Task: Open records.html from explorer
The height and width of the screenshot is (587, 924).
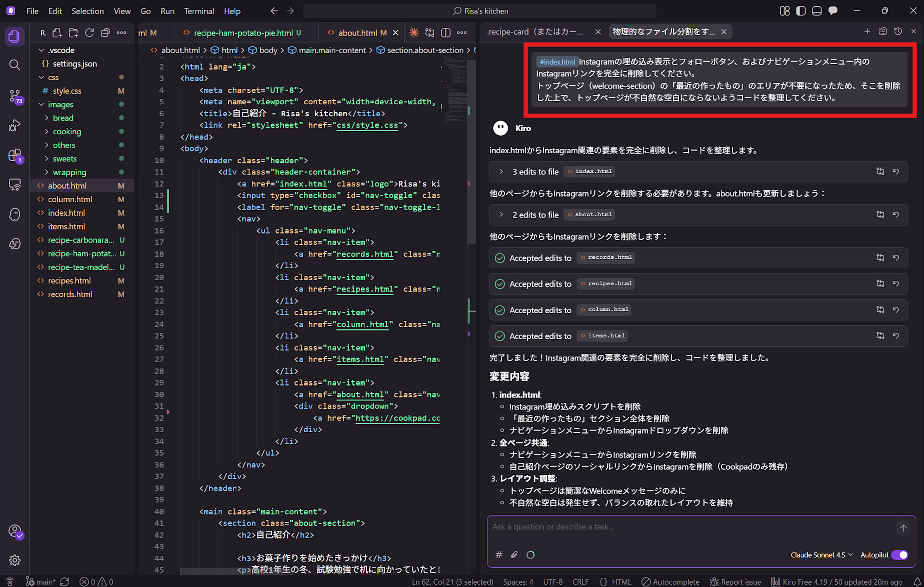Action: click(x=70, y=294)
